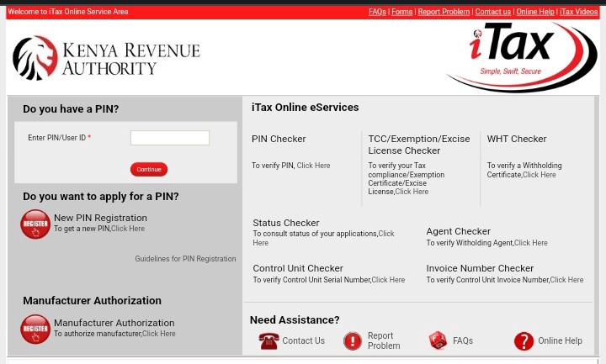
Task: Click the New PIN Registration title text
Action: click(x=100, y=218)
